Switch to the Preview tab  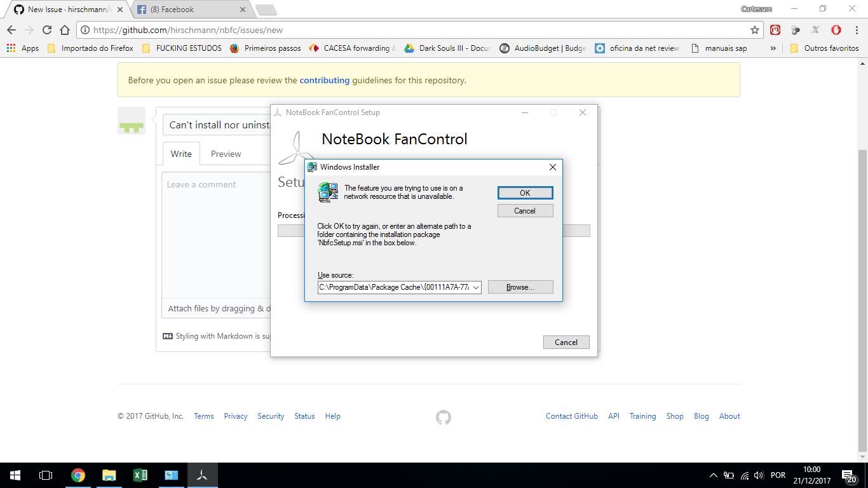(x=226, y=153)
